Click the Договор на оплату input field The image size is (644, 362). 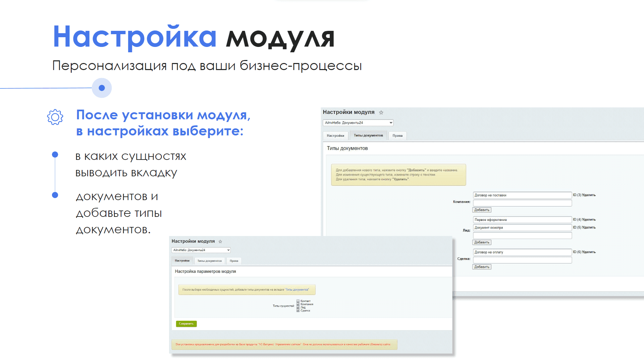[x=522, y=252]
